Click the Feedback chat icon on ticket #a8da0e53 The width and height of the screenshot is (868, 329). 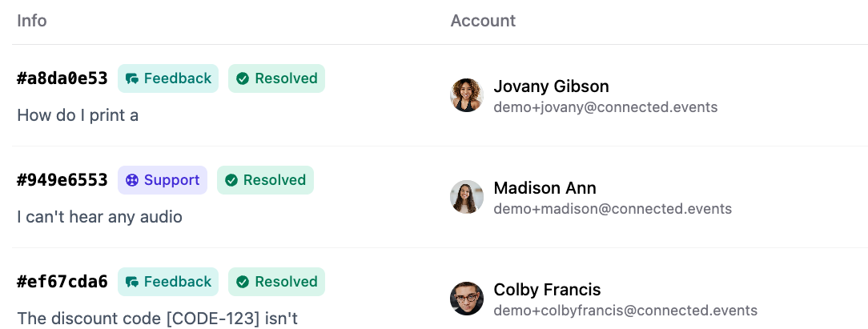click(x=132, y=78)
